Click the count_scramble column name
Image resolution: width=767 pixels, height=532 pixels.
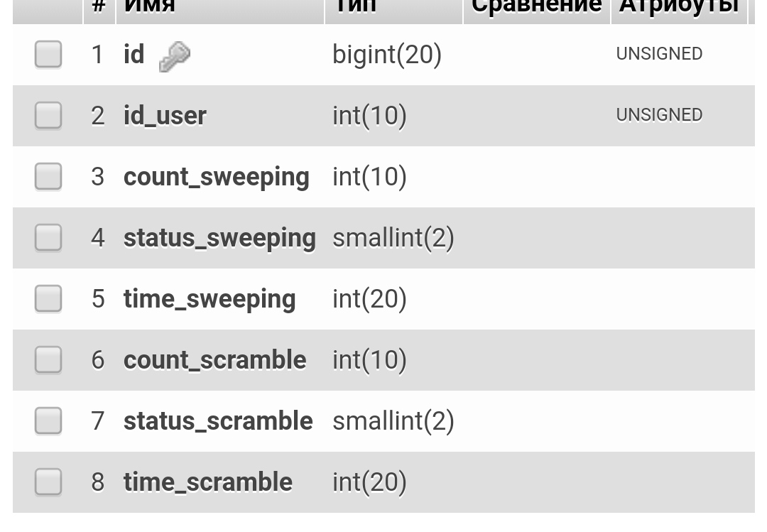coord(214,360)
